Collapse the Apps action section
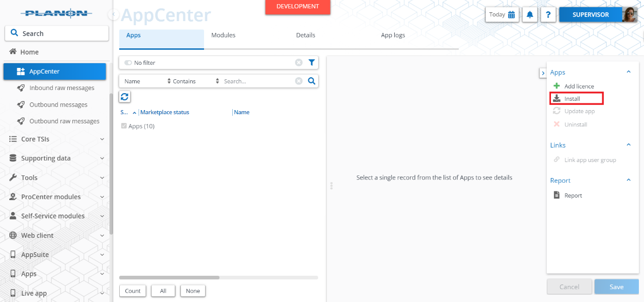 628,72
